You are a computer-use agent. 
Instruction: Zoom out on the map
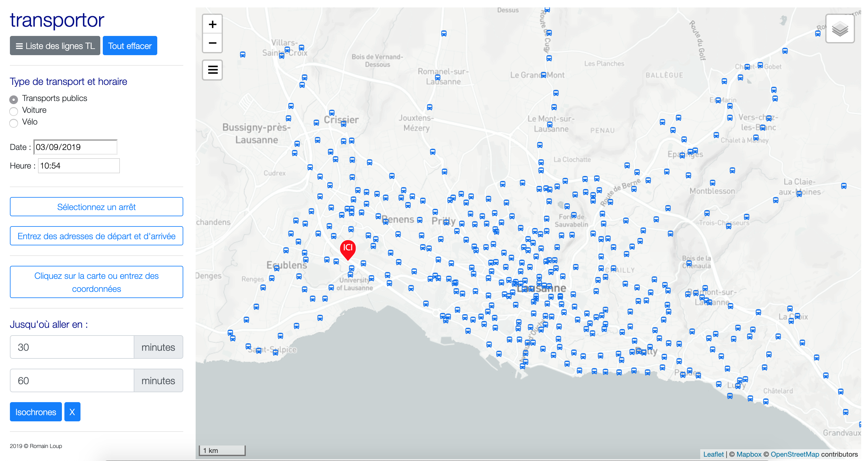click(212, 43)
